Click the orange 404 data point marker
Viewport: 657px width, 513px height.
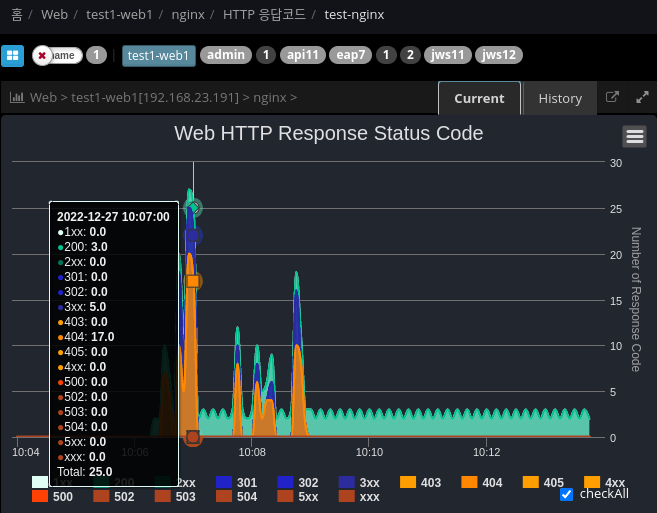click(x=193, y=281)
